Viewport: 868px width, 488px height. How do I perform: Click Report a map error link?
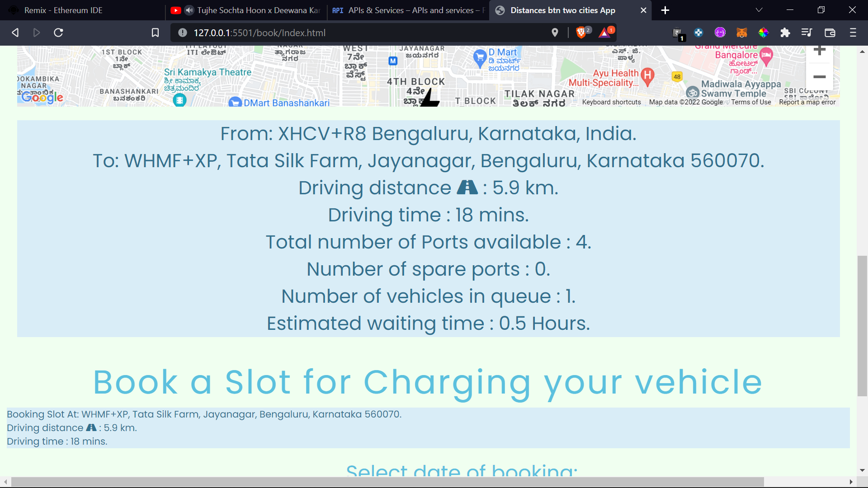pyautogui.click(x=807, y=102)
